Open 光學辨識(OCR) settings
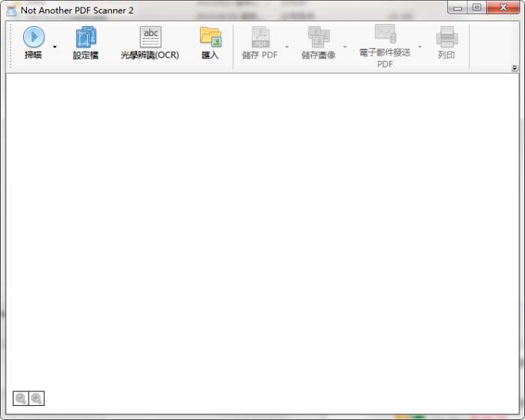The width and height of the screenshot is (525, 420). coord(150,43)
